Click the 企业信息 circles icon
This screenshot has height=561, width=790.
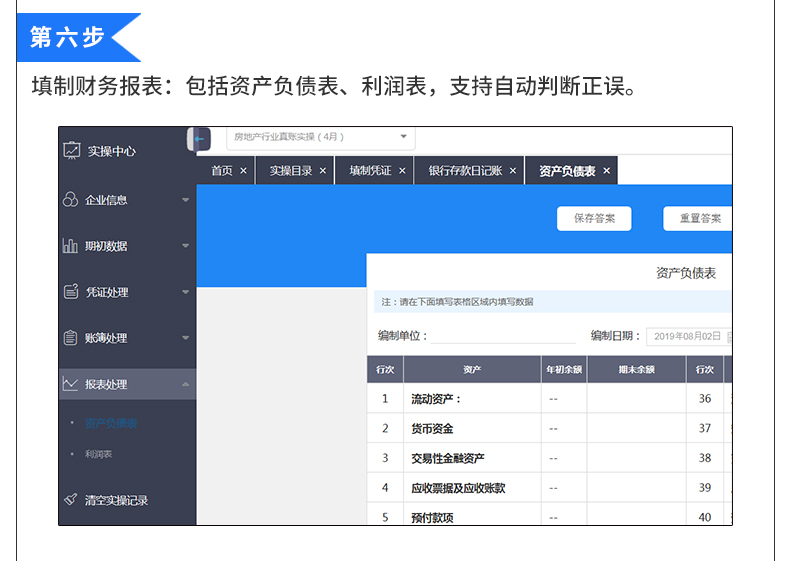(71, 200)
